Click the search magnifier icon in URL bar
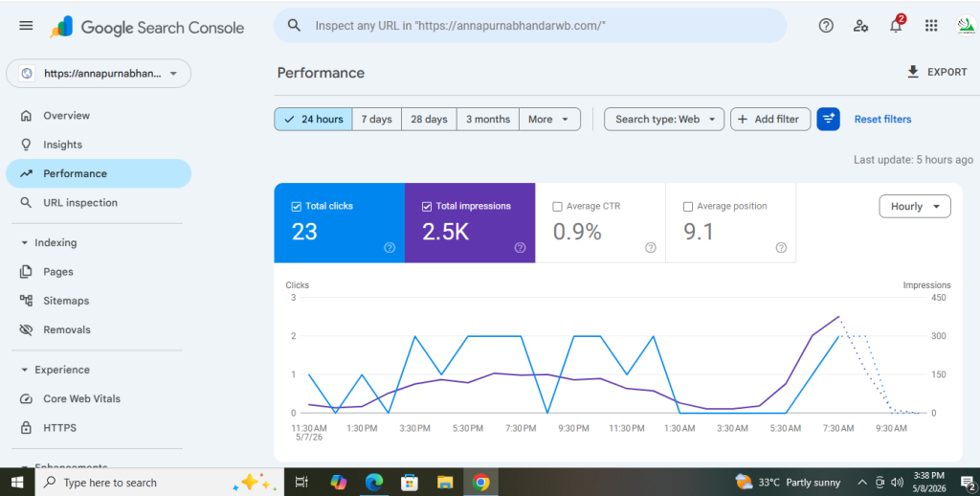 click(294, 26)
